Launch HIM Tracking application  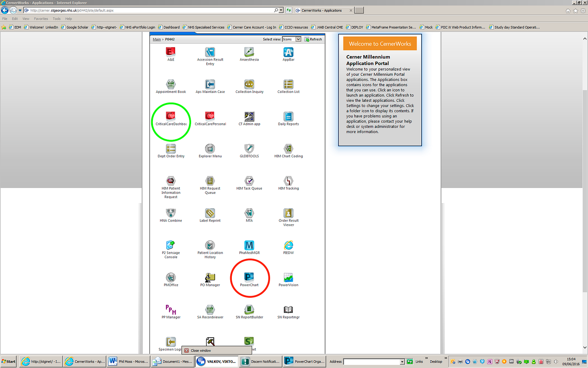[x=289, y=181]
